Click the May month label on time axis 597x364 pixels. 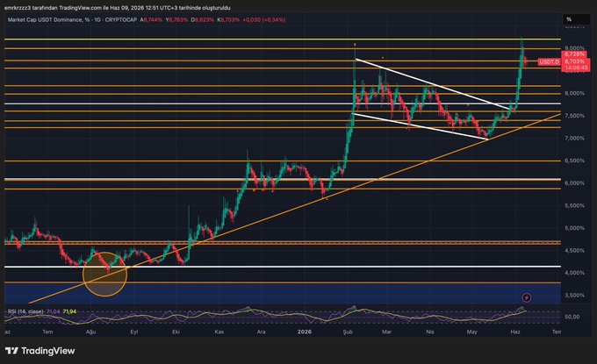472,332
